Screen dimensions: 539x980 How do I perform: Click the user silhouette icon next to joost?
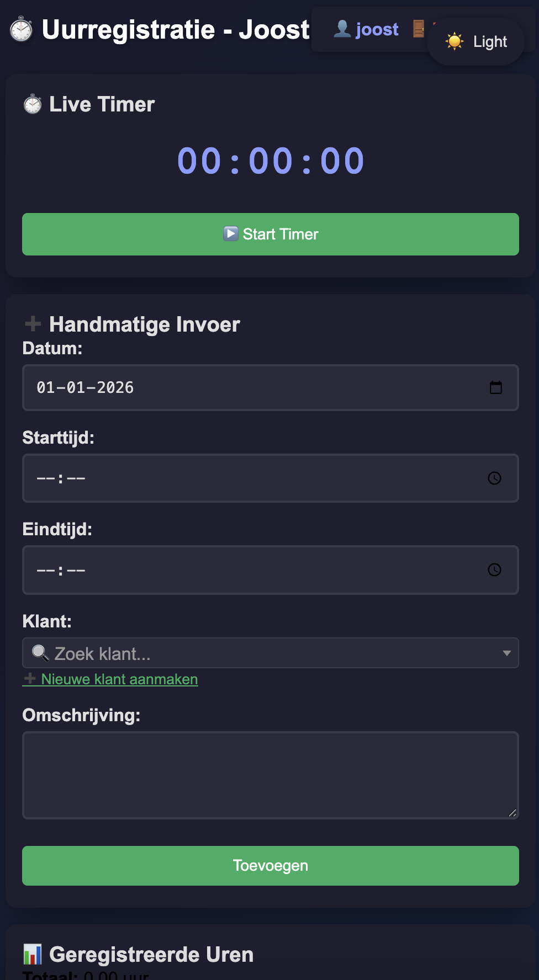coord(342,29)
